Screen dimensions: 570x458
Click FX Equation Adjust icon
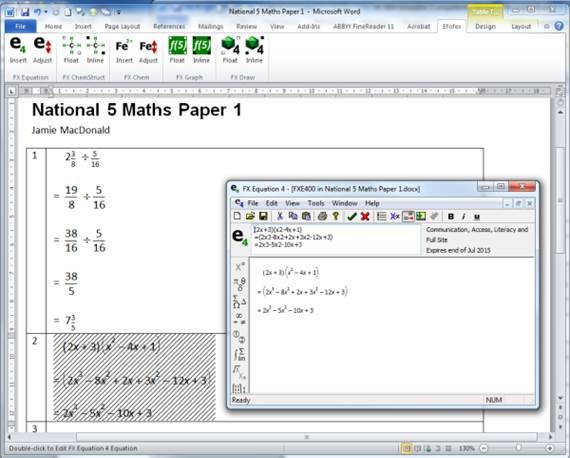pos(42,49)
